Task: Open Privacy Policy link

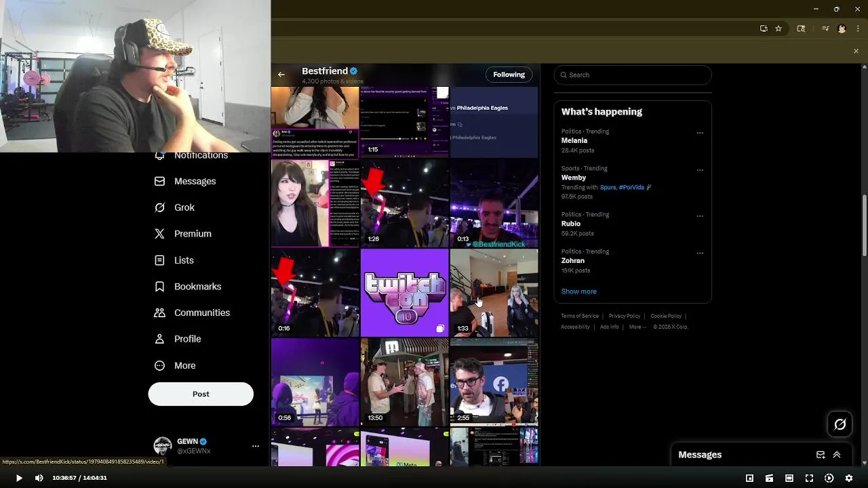Action: tap(625, 316)
